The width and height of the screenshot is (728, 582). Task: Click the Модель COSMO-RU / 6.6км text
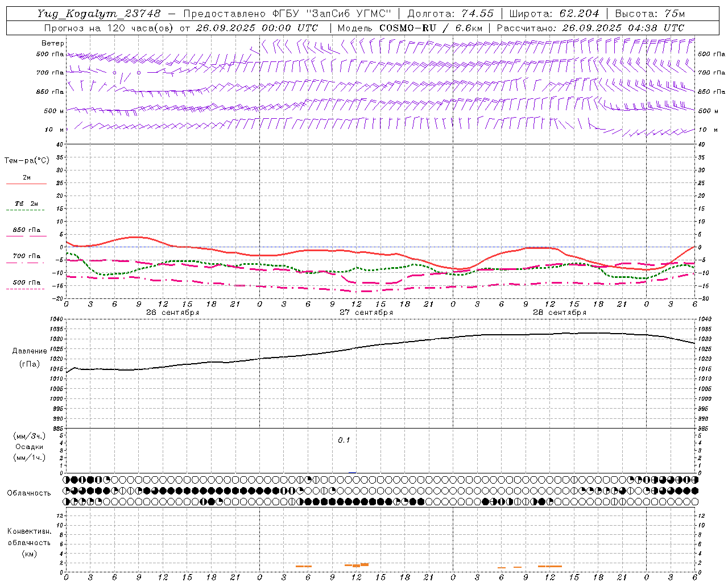(409, 28)
